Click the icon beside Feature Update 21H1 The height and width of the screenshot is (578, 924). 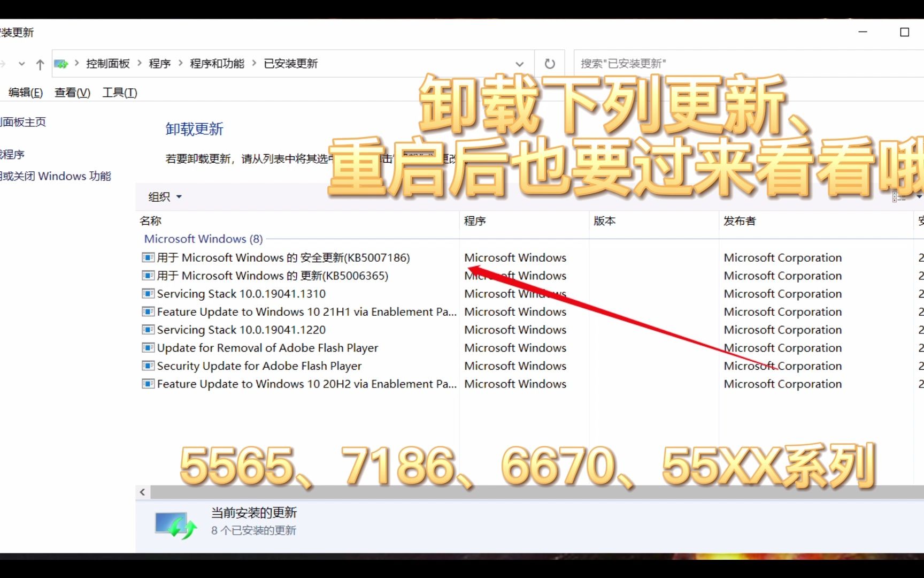(148, 311)
